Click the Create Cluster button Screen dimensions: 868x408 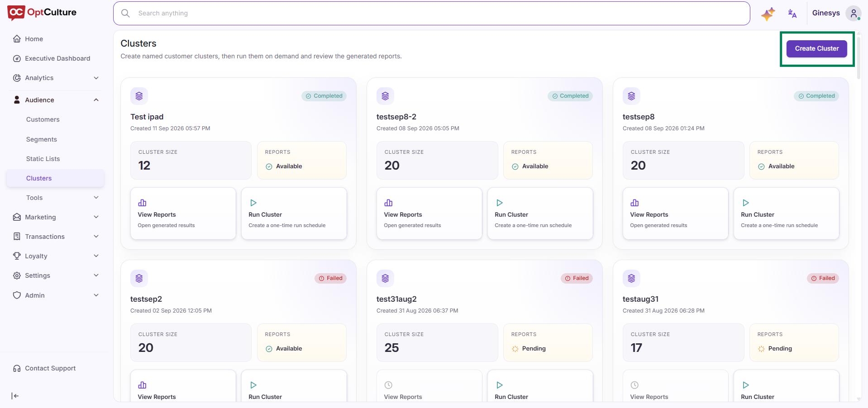click(817, 48)
